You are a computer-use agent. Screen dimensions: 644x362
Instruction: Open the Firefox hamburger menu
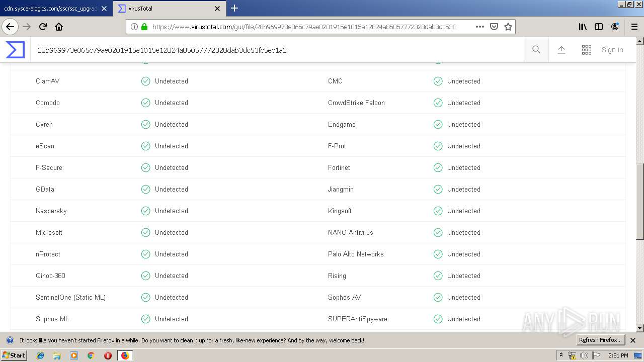pos(634,27)
